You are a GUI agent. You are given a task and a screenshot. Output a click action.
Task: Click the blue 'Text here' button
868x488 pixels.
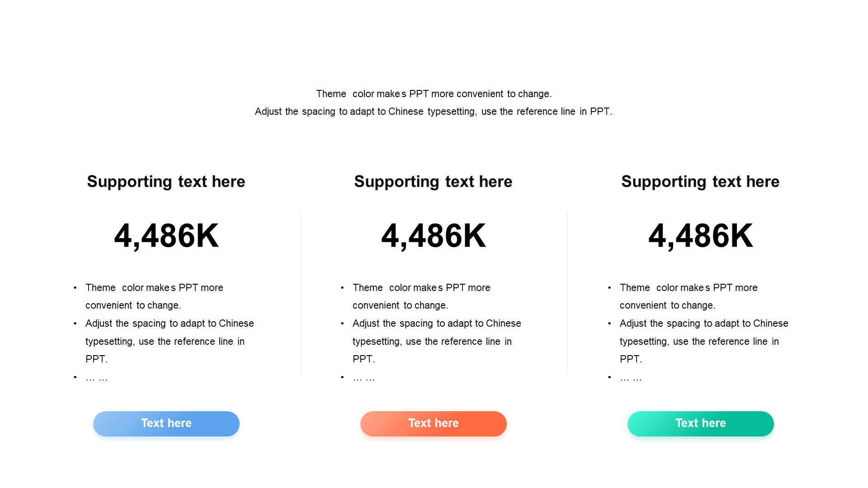(x=166, y=423)
